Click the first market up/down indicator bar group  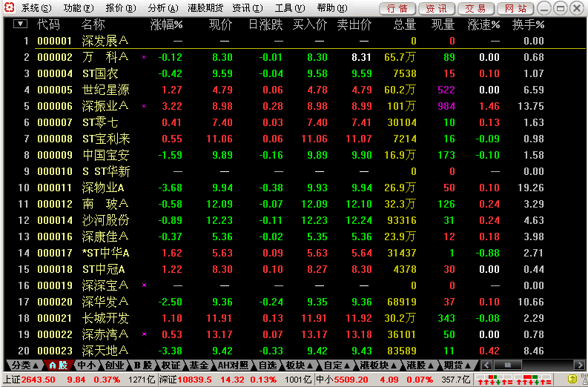coord(495,379)
